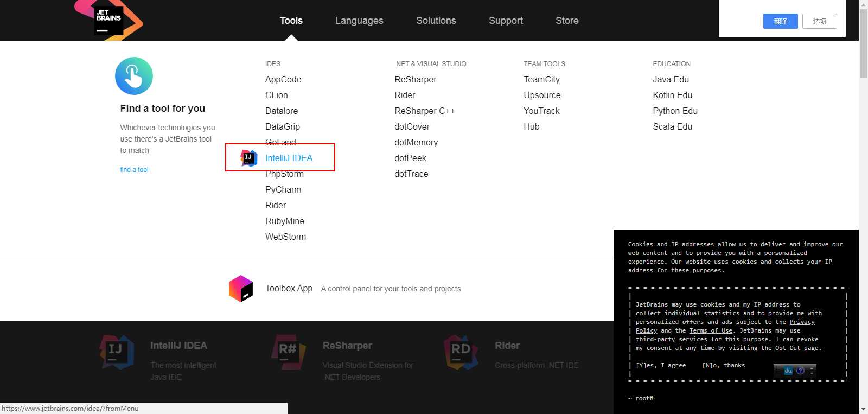Open the PyCharm link
Viewport: 868px width, 414px height.
click(x=283, y=189)
